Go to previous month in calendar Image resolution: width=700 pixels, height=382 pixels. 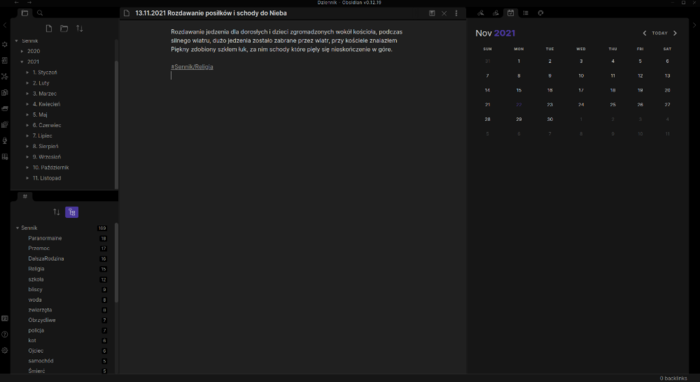[x=644, y=33]
